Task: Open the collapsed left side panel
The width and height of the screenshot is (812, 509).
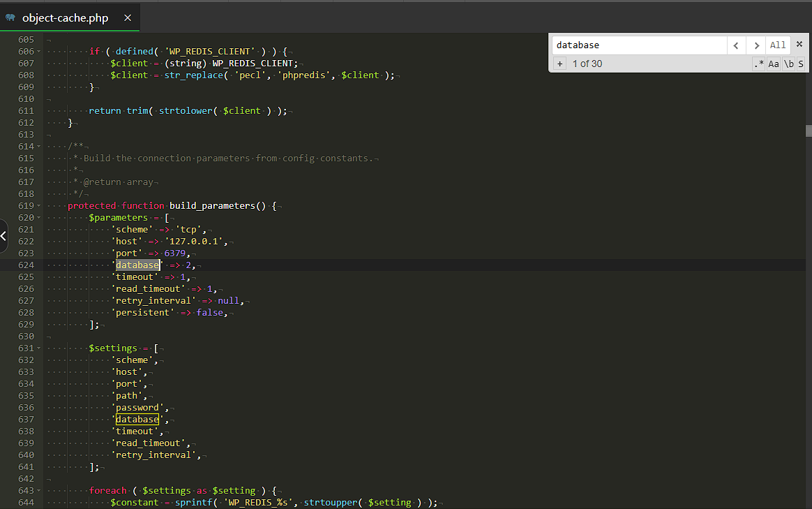Action: [x=3, y=236]
